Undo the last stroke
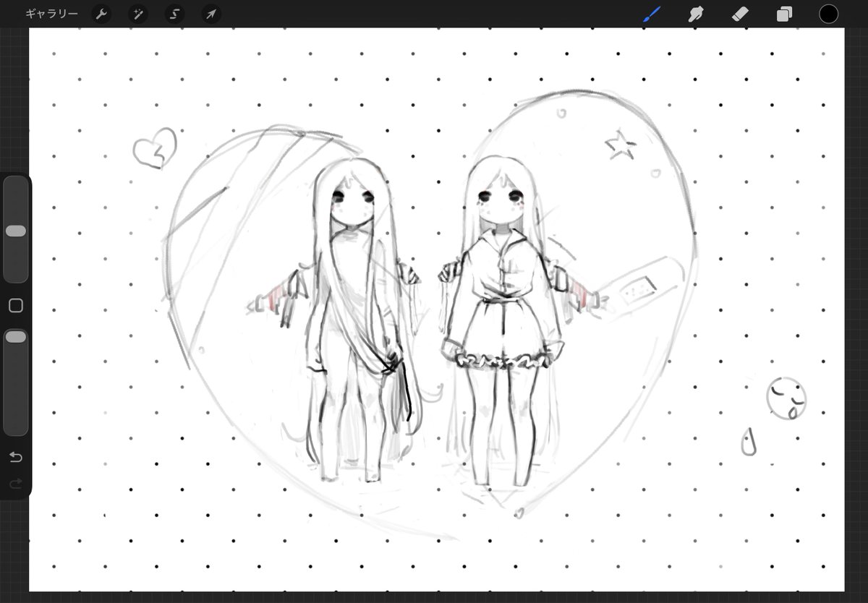The image size is (868, 603). [x=16, y=457]
